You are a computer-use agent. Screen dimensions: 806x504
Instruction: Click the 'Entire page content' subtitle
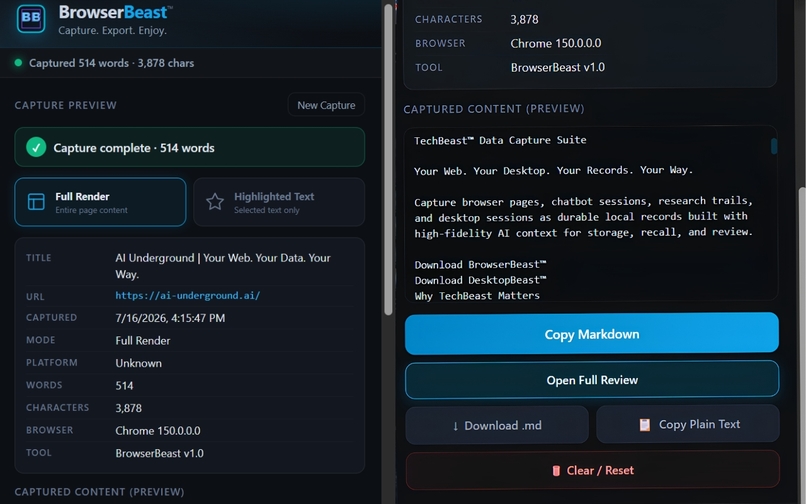tap(91, 210)
